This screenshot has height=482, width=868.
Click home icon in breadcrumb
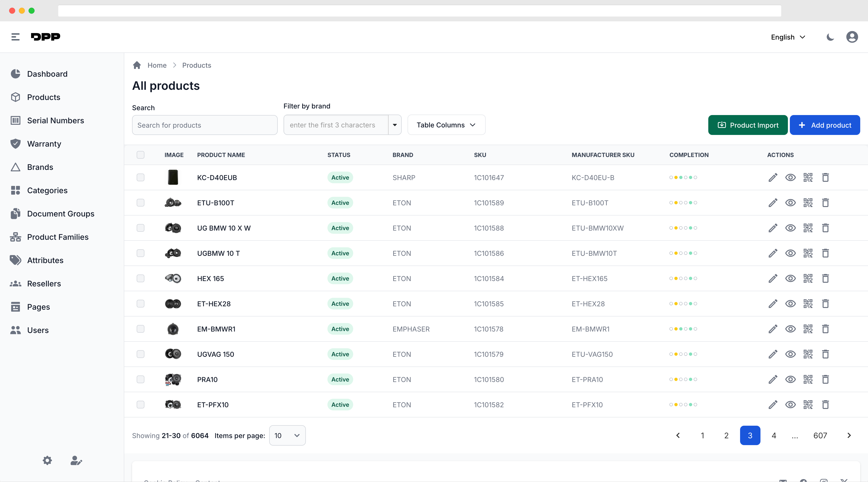click(x=137, y=65)
